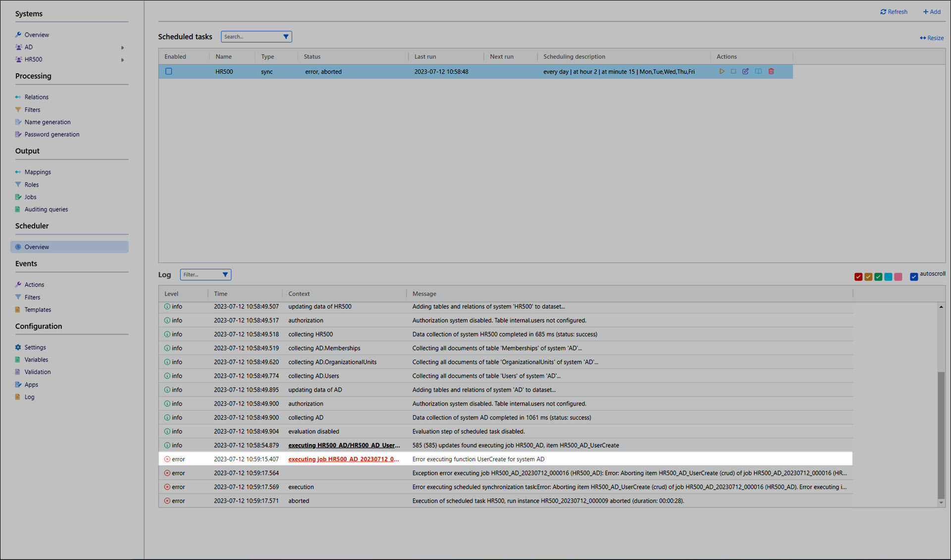The width and height of the screenshot is (951, 560).
Task: Expand the AD system submenu arrow
Action: pyautogui.click(x=122, y=48)
